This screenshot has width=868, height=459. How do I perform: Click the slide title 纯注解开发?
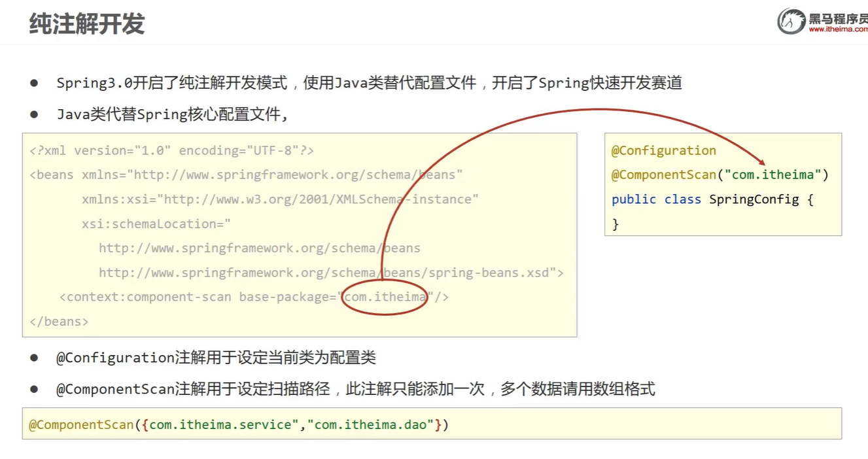tap(86, 24)
